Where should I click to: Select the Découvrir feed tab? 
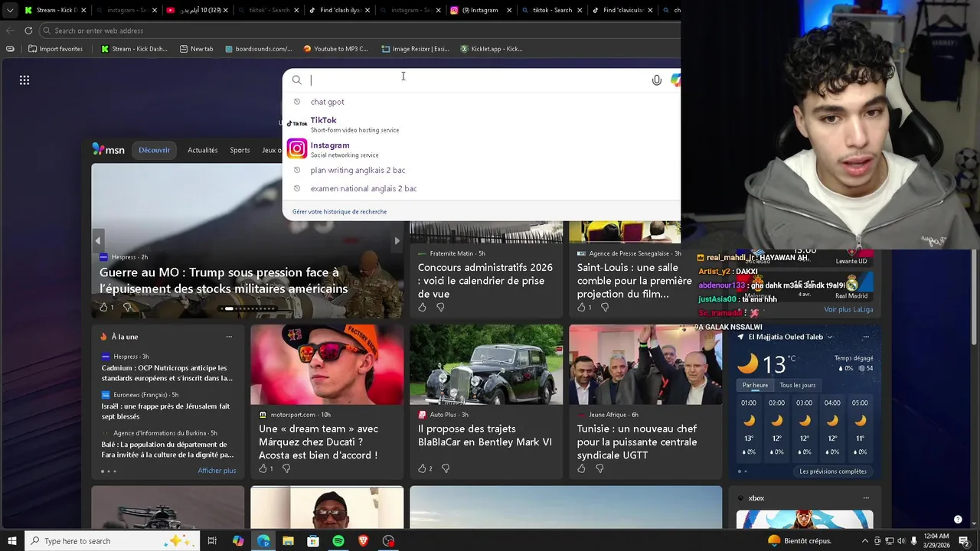click(155, 150)
